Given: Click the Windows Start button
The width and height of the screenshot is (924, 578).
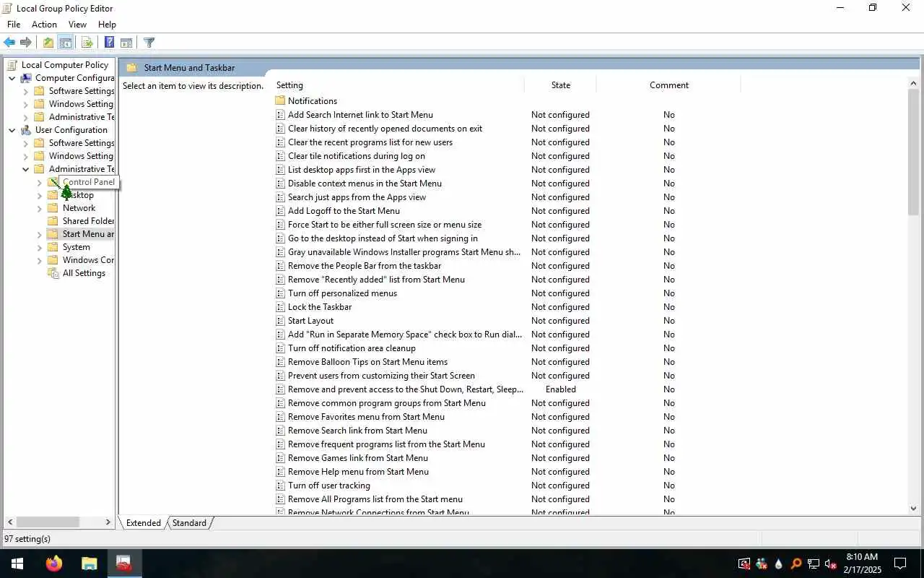Looking at the screenshot, I should pyautogui.click(x=17, y=564).
